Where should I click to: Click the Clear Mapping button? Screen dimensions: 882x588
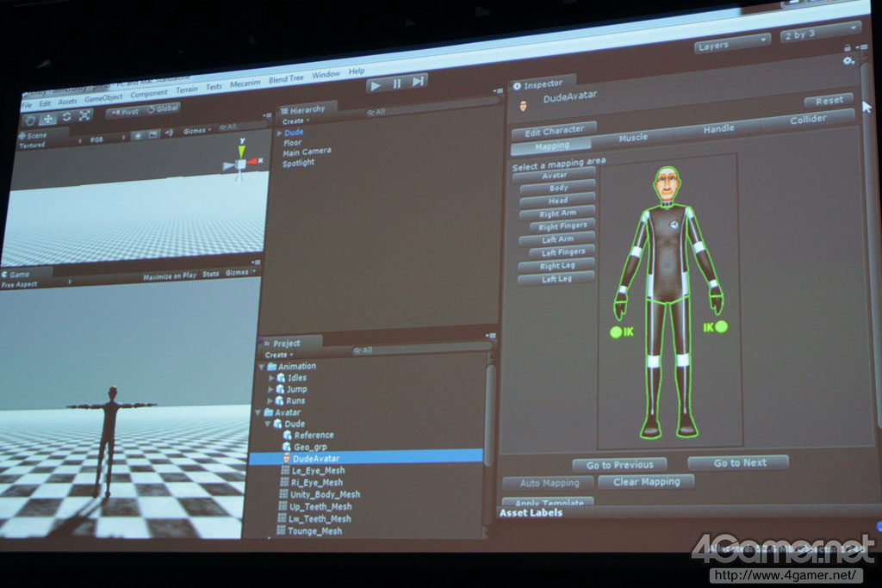pyautogui.click(x=645, y=482)
